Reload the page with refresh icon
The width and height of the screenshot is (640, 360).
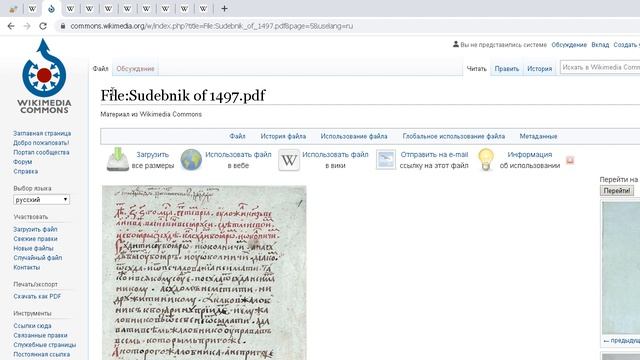(x=43, y=26)
